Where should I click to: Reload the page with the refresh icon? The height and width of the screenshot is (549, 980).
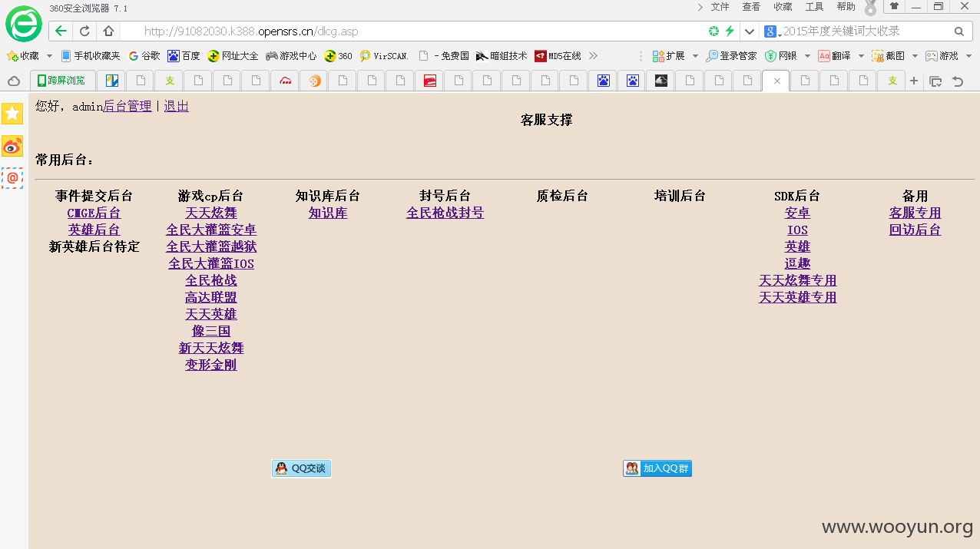point(84,31)
